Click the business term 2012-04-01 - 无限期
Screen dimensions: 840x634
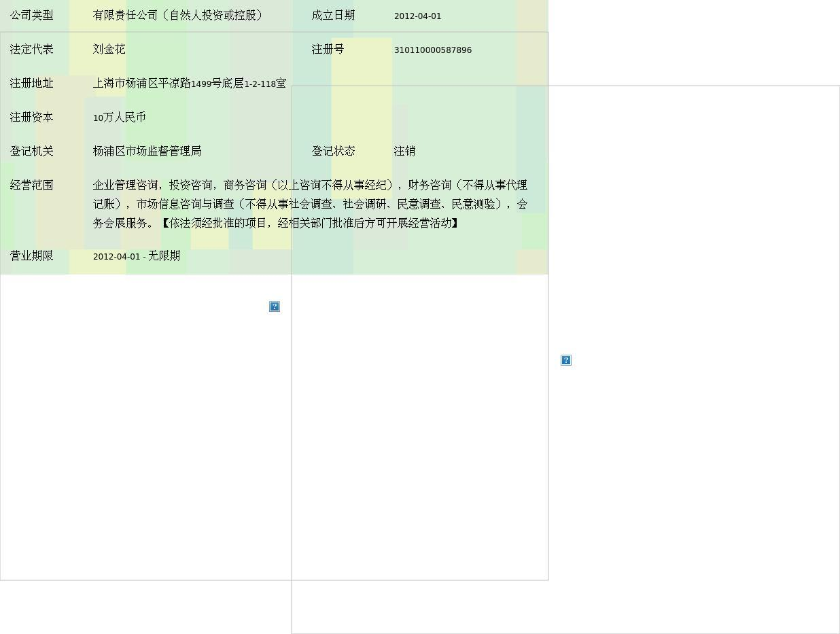(136, 256)
